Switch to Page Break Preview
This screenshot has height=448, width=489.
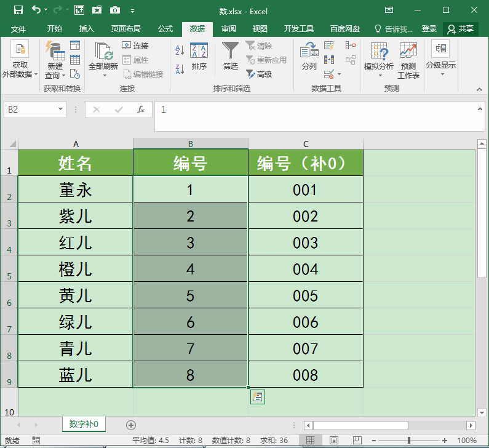(357, 440)
